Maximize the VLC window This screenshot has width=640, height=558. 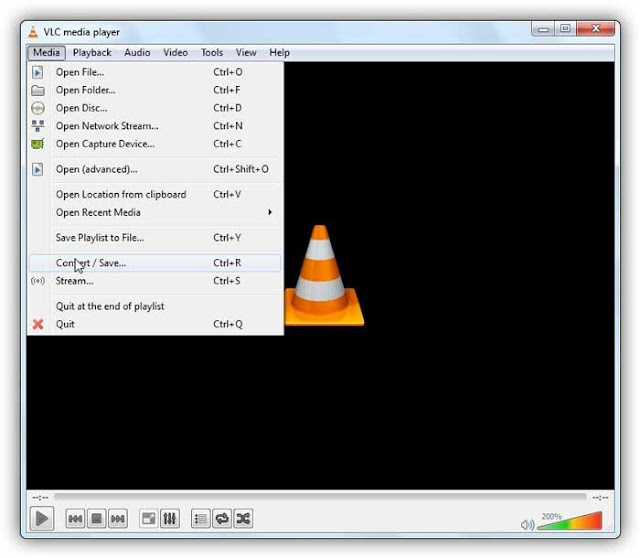[565, 29]
